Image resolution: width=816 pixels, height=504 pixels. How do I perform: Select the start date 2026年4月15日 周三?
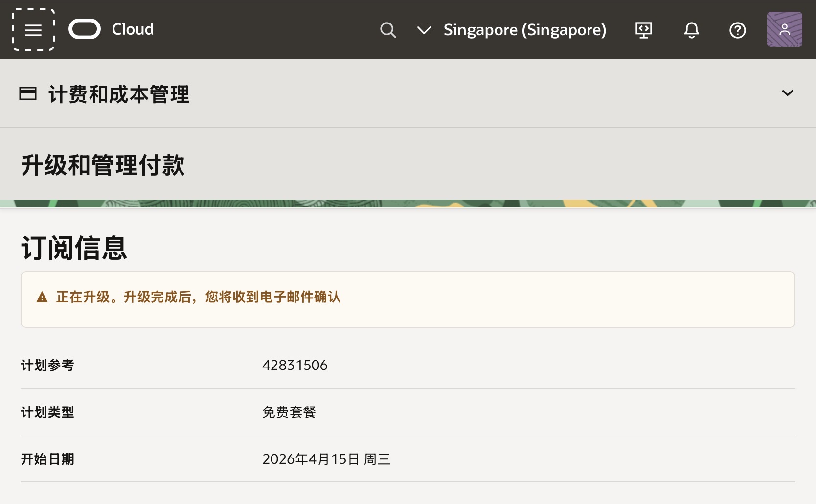coord(326,459)
